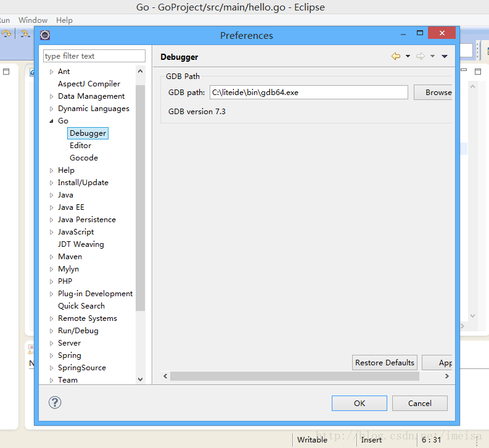Click the minimize view icon on Eclipse right panel
Viewport: 489px width, 448px height.
464,70
